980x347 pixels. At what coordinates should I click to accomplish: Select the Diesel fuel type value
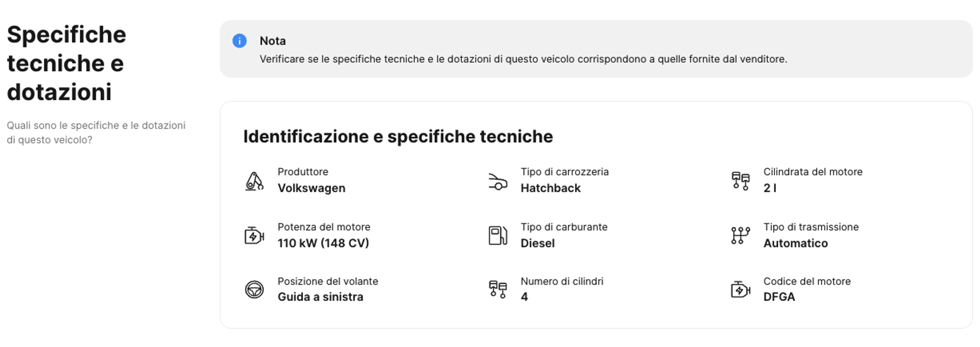point(537,243)
